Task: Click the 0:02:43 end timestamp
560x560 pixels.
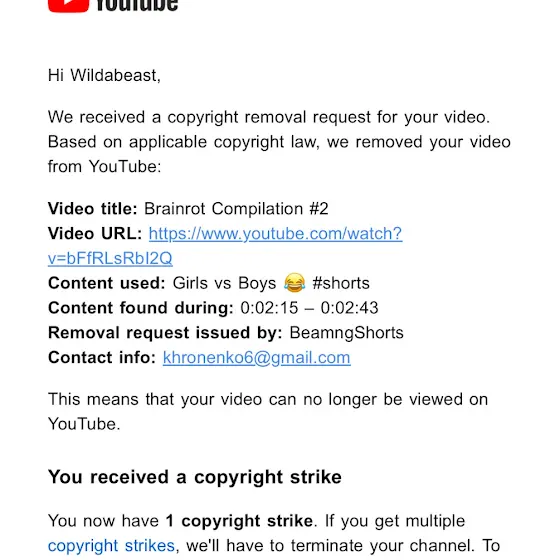Action: (x=349, y=308)
